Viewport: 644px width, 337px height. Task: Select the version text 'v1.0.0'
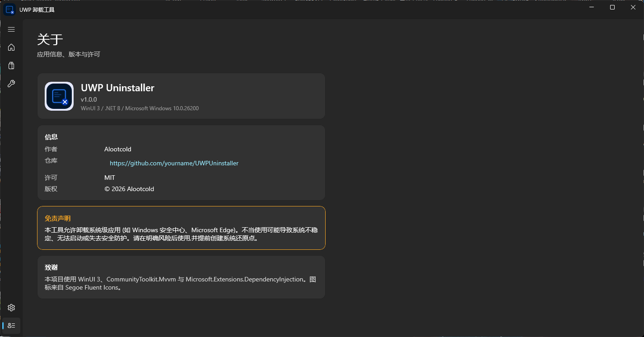pyautogui.click(x=89, y=99)
